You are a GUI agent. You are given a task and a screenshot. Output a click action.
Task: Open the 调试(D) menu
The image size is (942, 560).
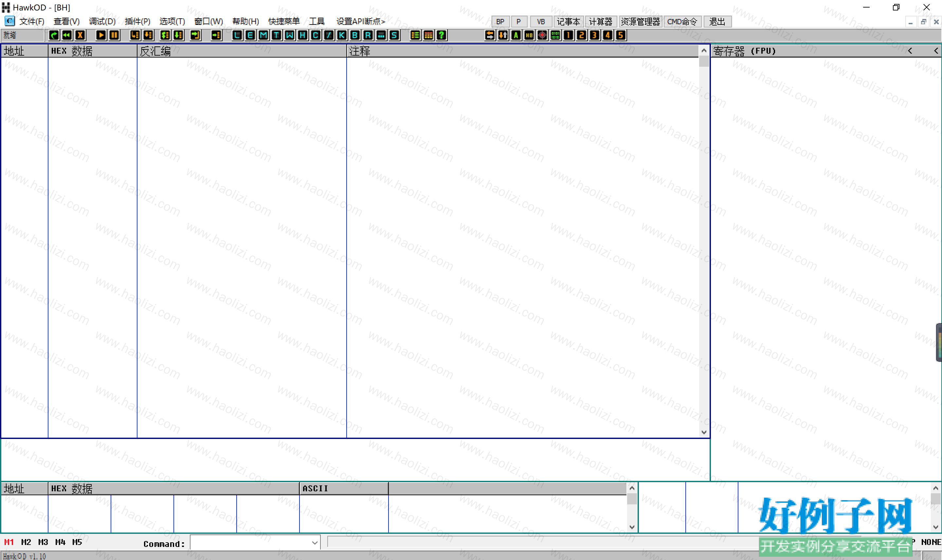click(102, 22)
